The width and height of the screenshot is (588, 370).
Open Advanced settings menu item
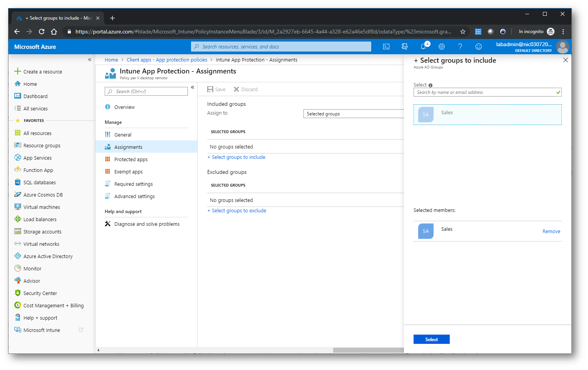pos(134,196)
